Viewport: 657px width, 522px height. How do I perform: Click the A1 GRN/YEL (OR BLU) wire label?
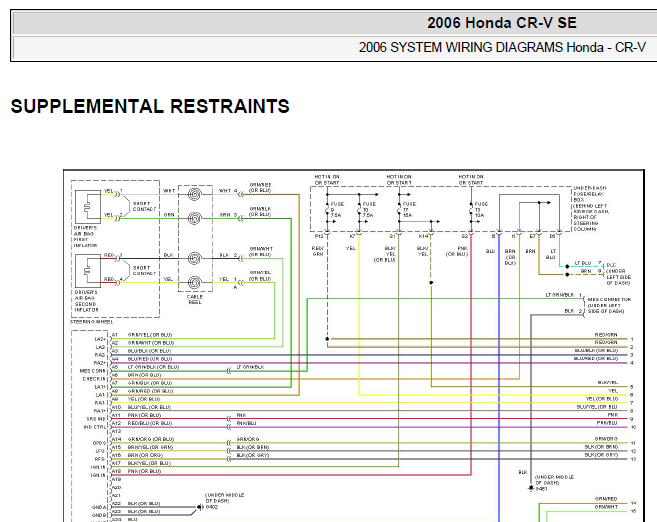(x=150, y=335)
